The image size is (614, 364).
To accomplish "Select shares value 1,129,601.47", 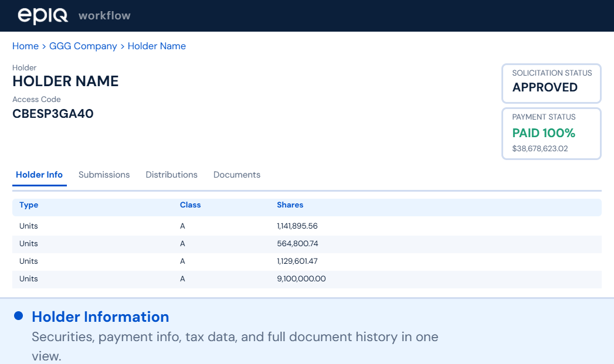I will tap(297, 261).
